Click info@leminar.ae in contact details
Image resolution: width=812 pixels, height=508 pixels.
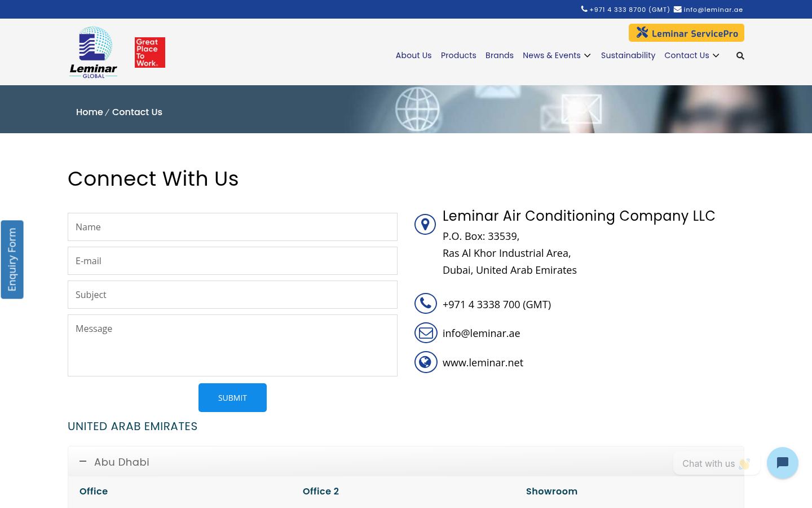(x=481, y=333)
